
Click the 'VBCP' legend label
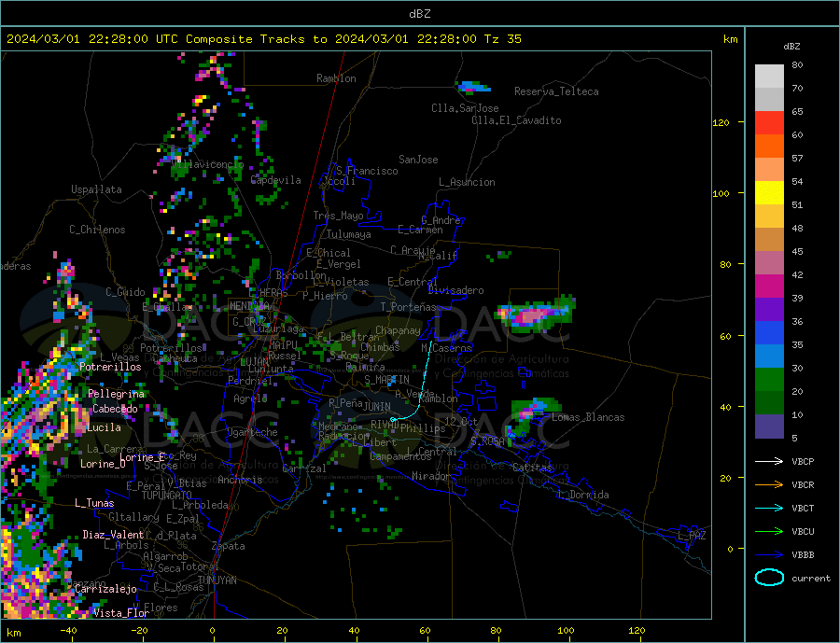(803, 461)
